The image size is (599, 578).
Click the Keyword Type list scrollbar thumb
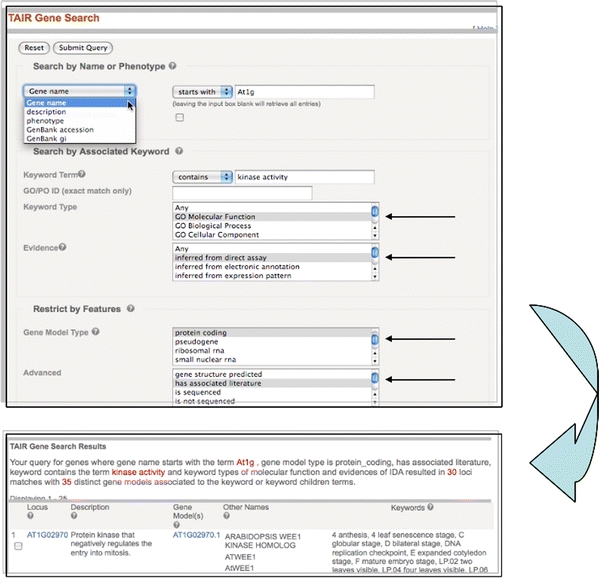coord(375,211)
